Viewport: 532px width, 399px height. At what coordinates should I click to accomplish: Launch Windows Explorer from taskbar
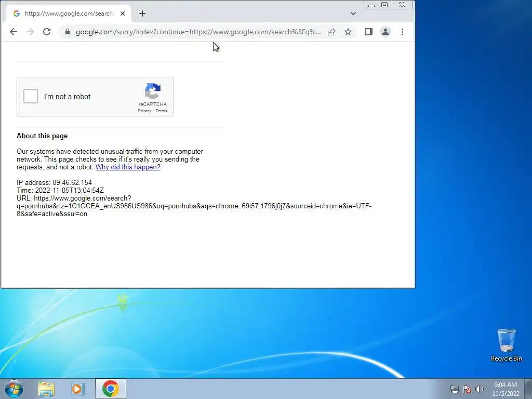[46, 389]
